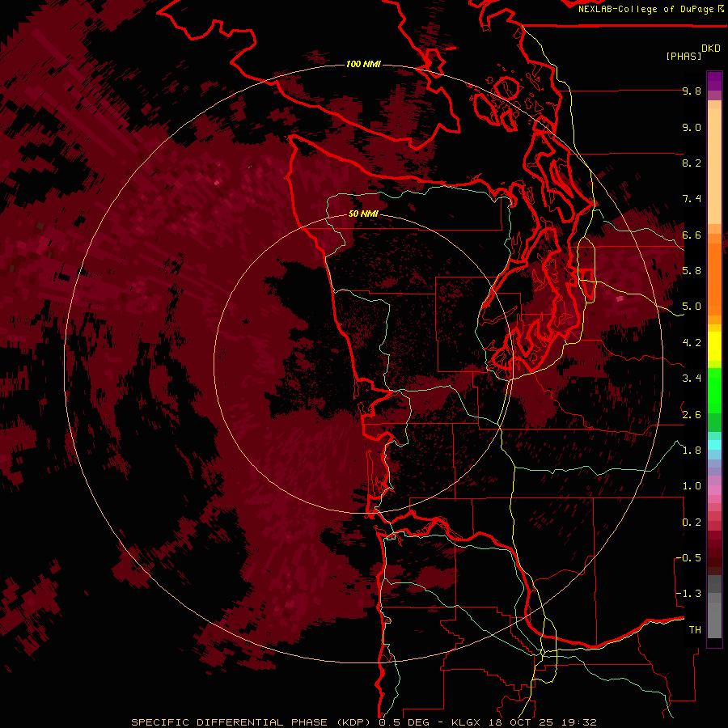The height and width of the screenshot is (728, 728).
Task: Click the -0.5 legend value
Action: point(688,558)
